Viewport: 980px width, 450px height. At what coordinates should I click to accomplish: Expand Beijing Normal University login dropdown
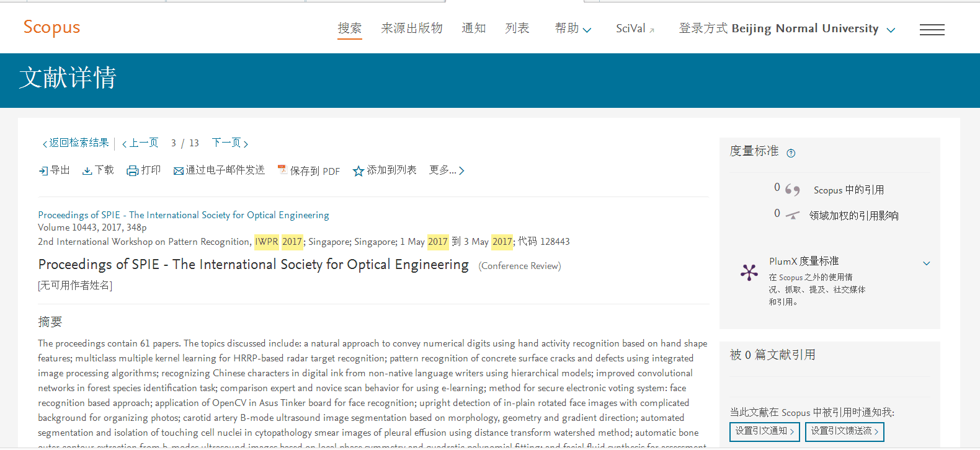click(x=891, y=30)
